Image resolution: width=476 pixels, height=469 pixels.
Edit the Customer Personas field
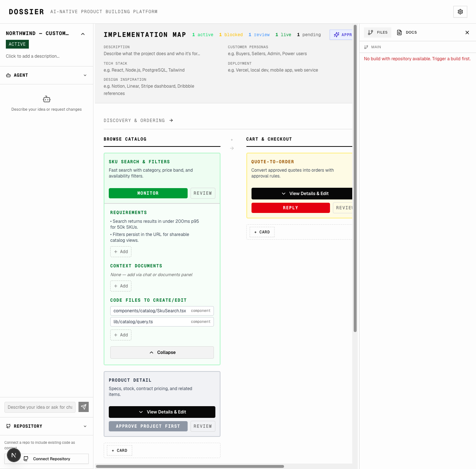coord(267,54)
